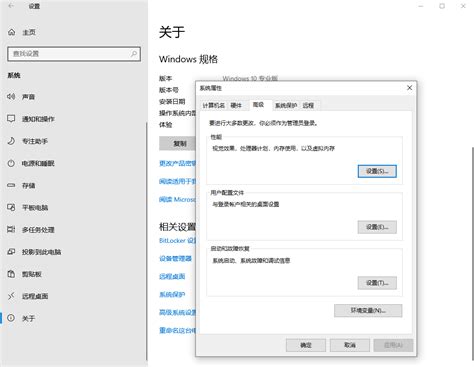Open 环境变量(N)... button
474x367 pixels.
[x=368, y=311]
